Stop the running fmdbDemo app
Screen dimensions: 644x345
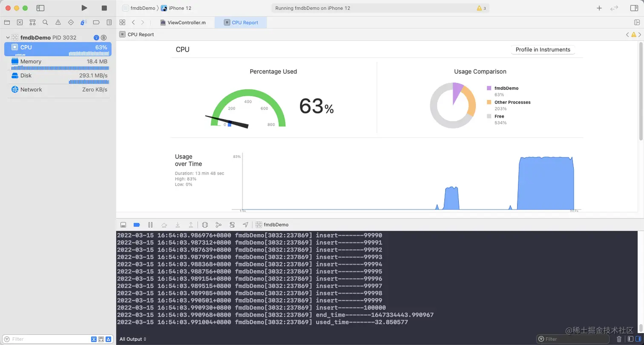coord(104,8)
